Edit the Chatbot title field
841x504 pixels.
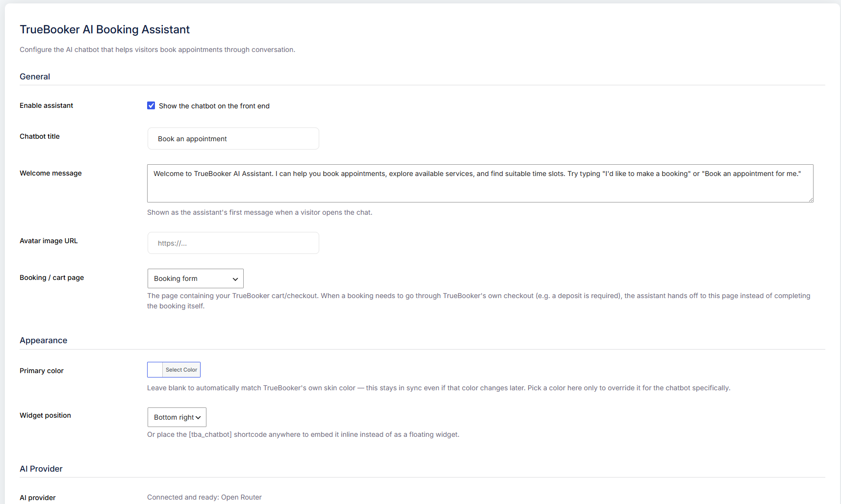pyautogui.click(x=233, y=139)
